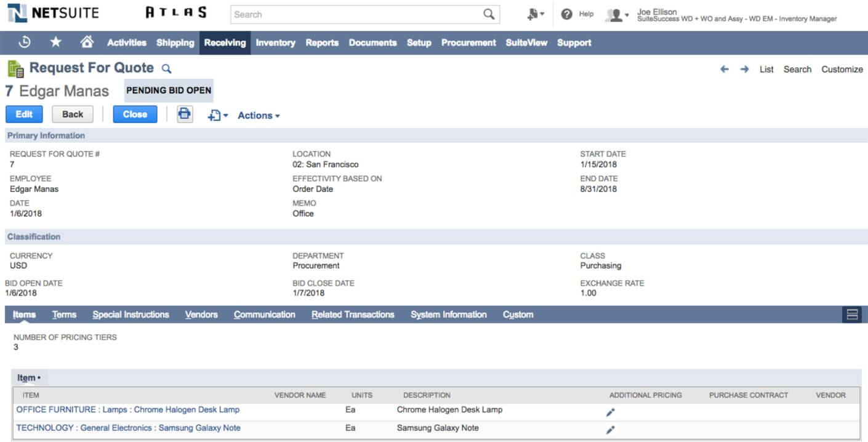The width and height of the screenshot is (868, 442).
Task: Open the Samsung Galaxy Note item link
Action: (129, 428)
